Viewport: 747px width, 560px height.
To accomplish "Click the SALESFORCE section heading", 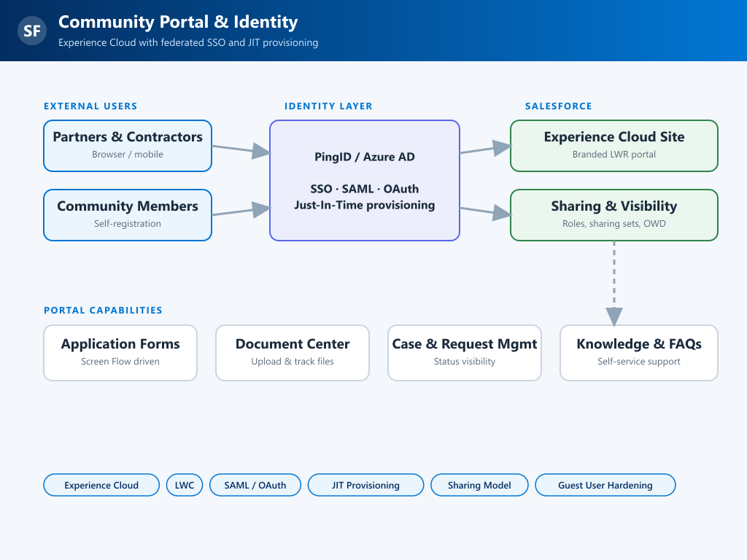I will [x=558, y=106].
